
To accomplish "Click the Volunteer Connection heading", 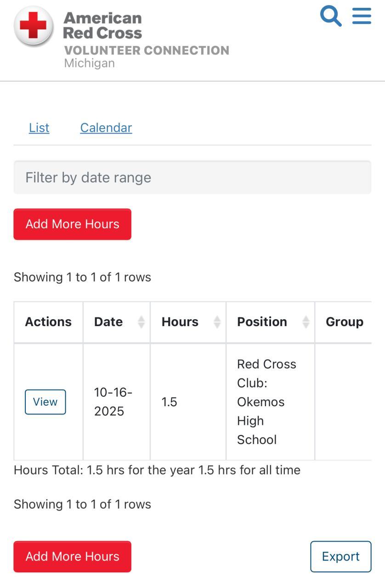I will pyautogui.click(x=147, y=50).
